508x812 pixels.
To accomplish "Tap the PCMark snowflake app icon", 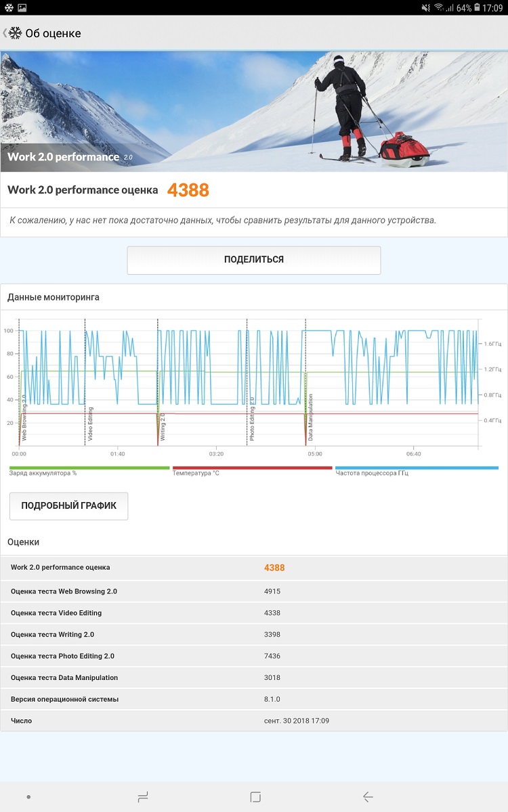I will [15, 33].
